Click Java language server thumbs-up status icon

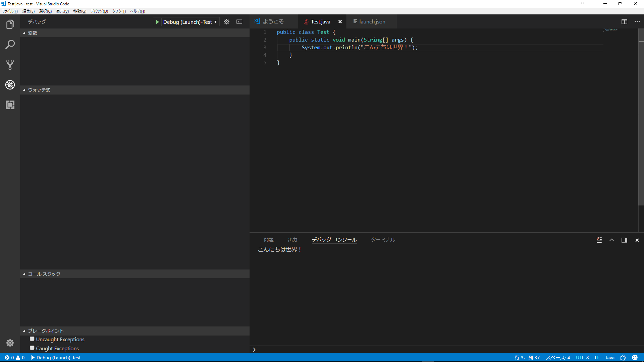coord(623,358)
